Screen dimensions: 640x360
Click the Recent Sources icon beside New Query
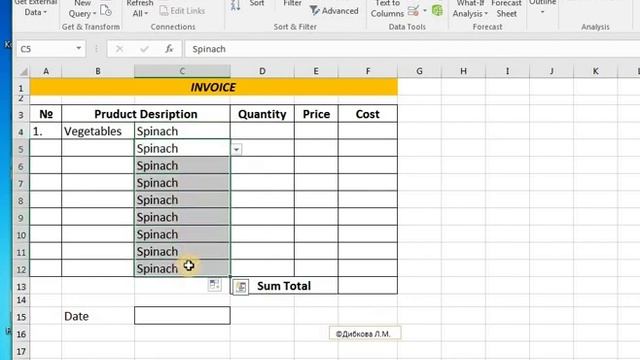pyautogui.click(x=106, y=11)
